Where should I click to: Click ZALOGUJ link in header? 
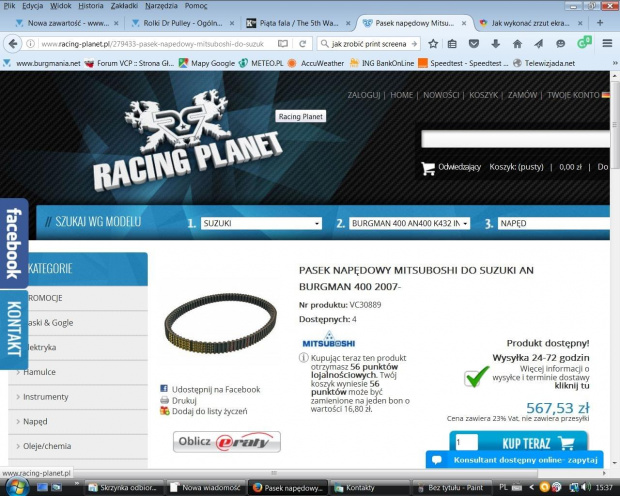(x=364, y=95)
